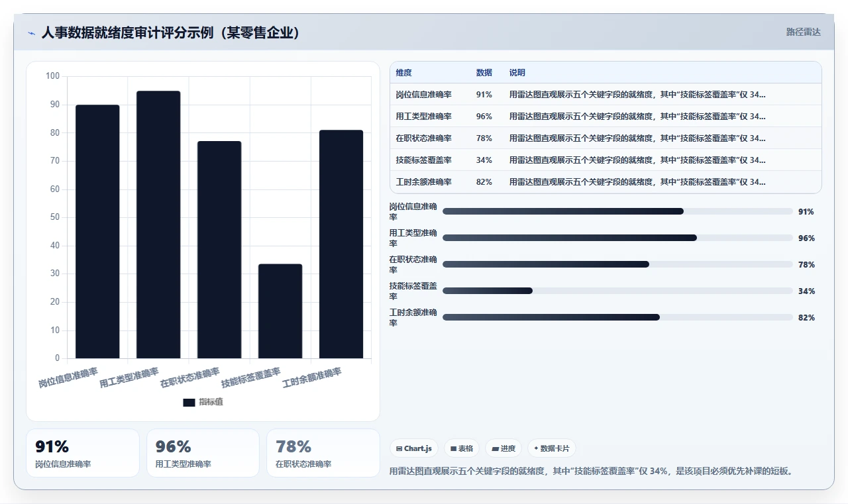Viewport: 848px width, 504px height.
Task: Click the 数据卡片 tag chip
Action: [552, 448]
